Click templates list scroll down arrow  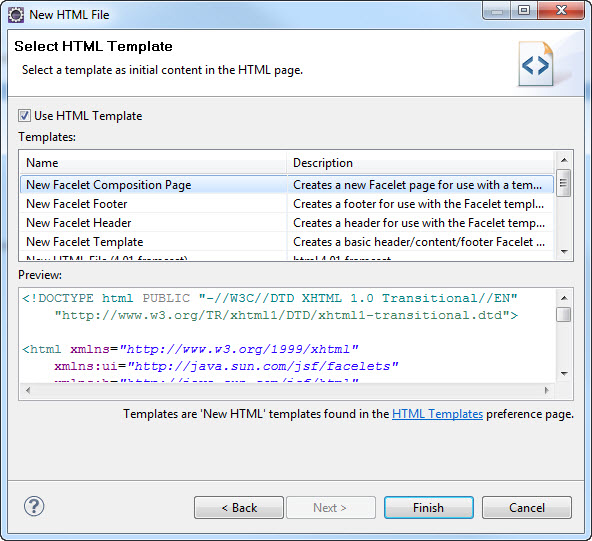[x=564, y=251]
